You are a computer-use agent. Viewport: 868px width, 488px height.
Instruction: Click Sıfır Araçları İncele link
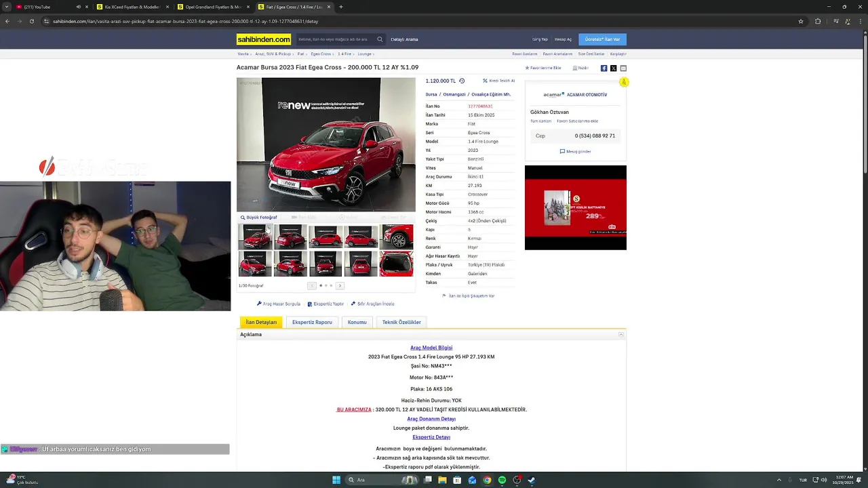[372, 304]
